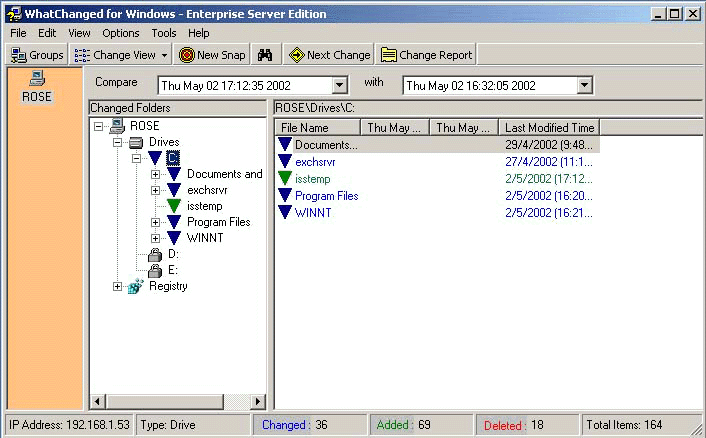Open the View menu

(79, 33)
